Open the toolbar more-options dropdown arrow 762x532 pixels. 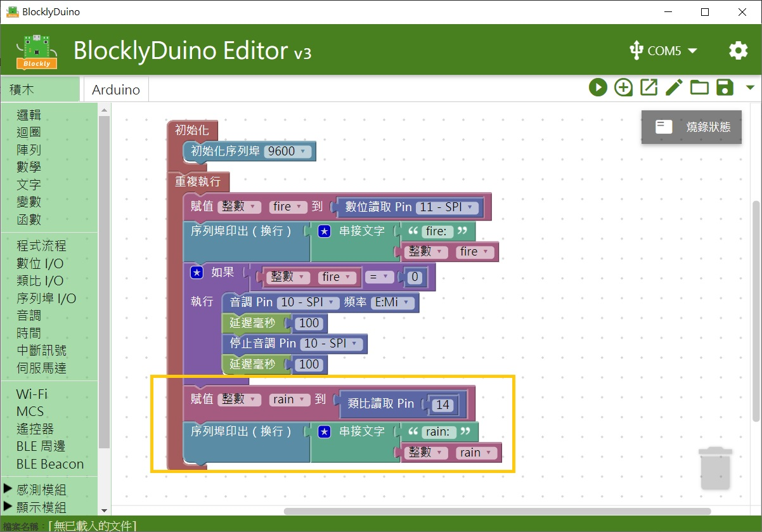coord(750,88)
